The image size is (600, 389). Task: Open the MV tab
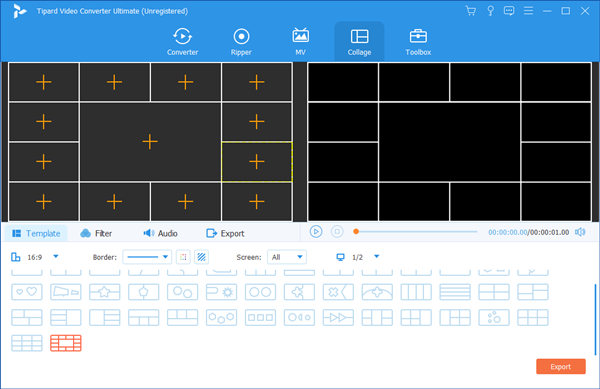(x=300, y=42)
